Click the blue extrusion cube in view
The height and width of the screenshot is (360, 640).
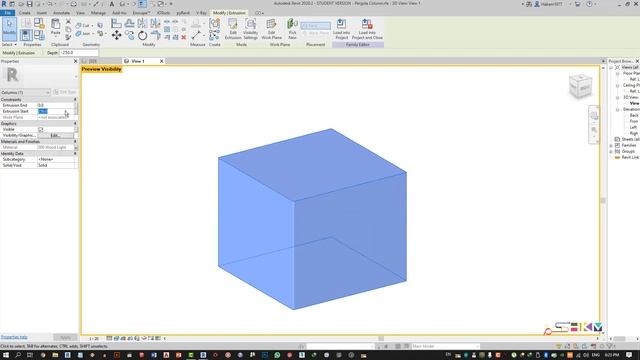coord(312,219)
